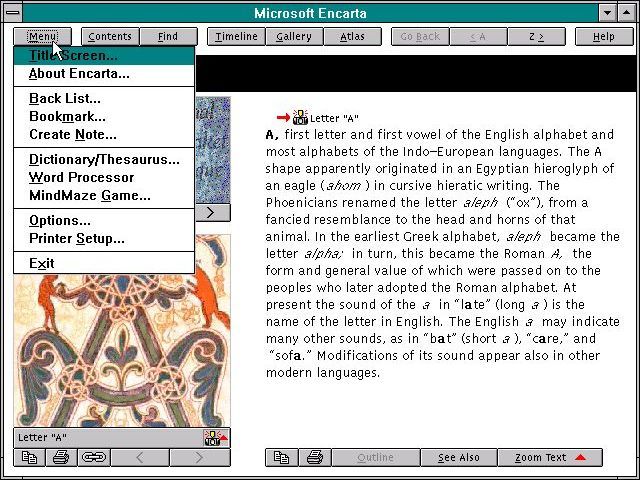The width and height of the screenshot is (640, 480).
Task: Print the article using the printer icon by Outline
Action: pos(315,458)
